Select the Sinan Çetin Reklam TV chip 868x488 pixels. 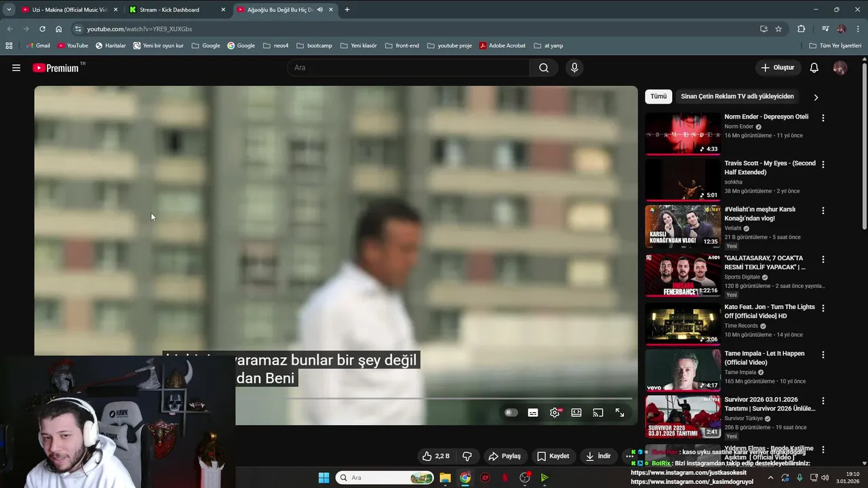[737, 97]
